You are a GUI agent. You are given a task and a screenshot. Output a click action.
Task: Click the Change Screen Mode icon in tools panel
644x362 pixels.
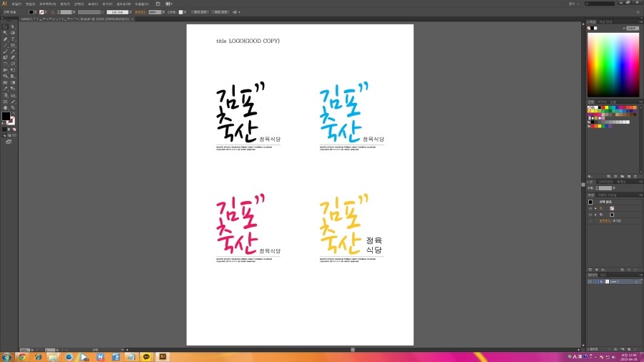click(9, 142)
